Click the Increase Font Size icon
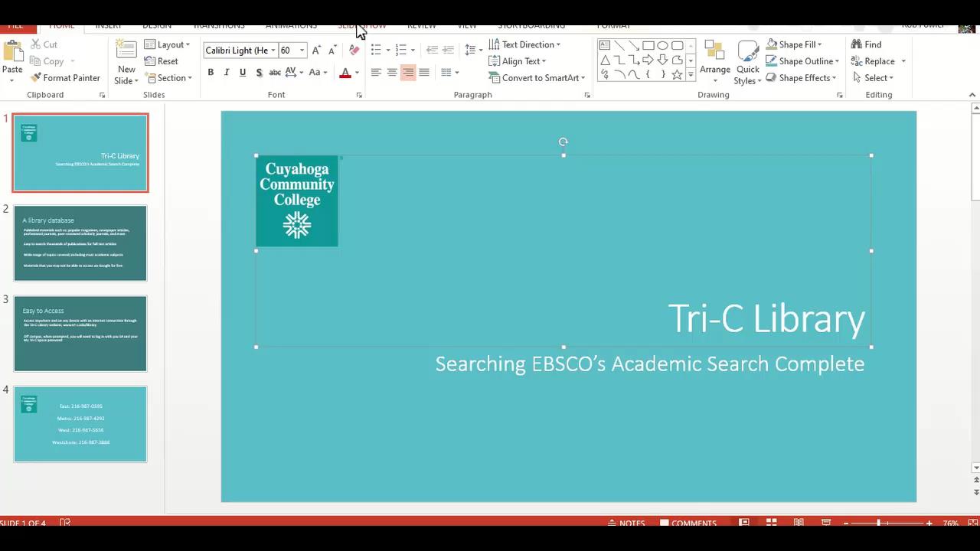Viewport: 980px width, 551px height. pyautogui.click(x=315, y=49)
